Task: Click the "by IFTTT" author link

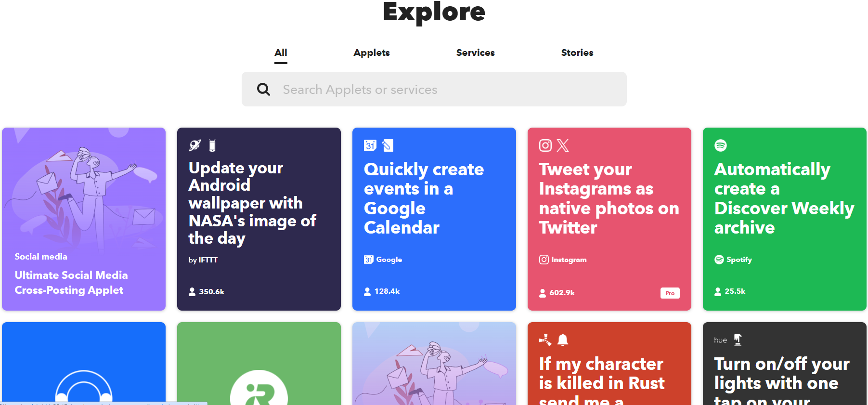Action: pos(203,260)
